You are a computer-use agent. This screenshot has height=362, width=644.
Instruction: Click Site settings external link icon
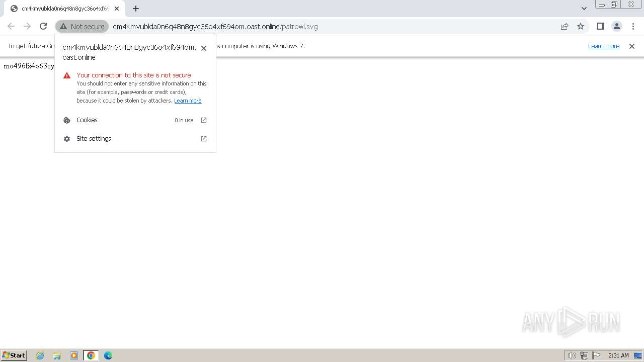click(x=204, y=139)
